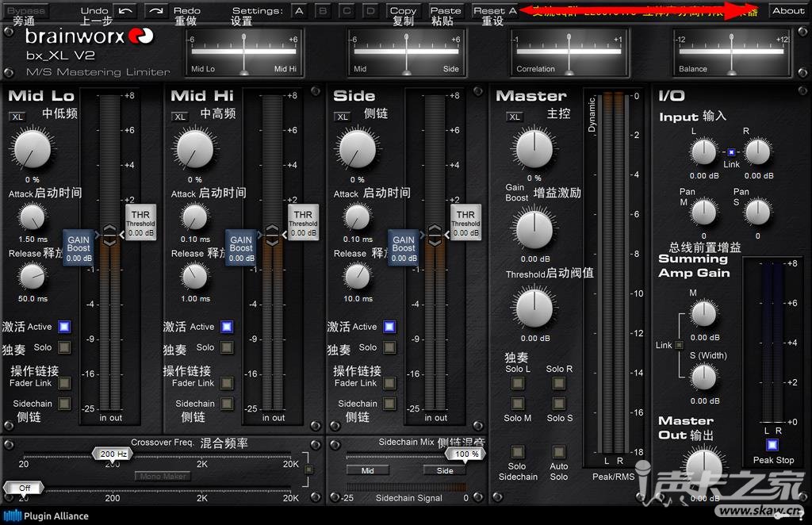
Task: Click the Master Out knob
Action: click(704, 469)
